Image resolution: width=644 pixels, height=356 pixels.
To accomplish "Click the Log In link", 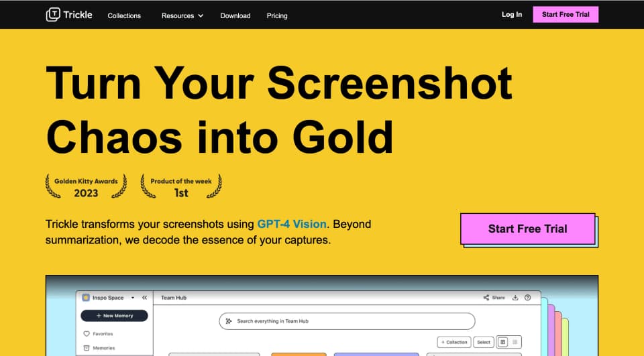I will (x=512, y=14).
